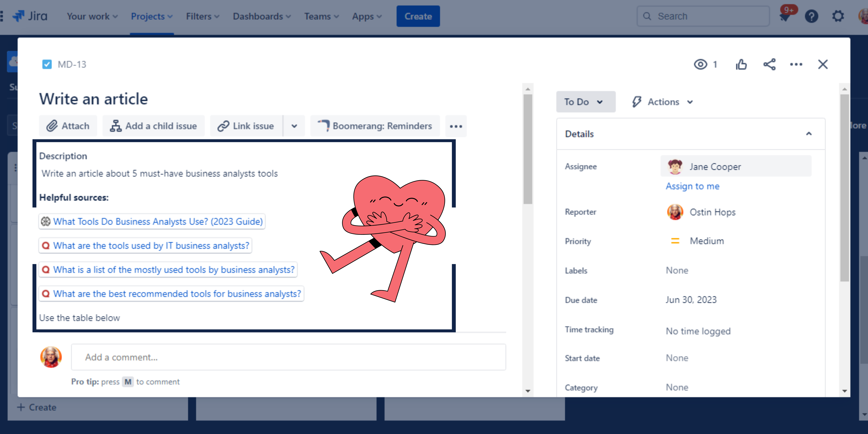This screenshot has height=434, width=868.
Task: Open the Your work menu
Action: (92, 16)
